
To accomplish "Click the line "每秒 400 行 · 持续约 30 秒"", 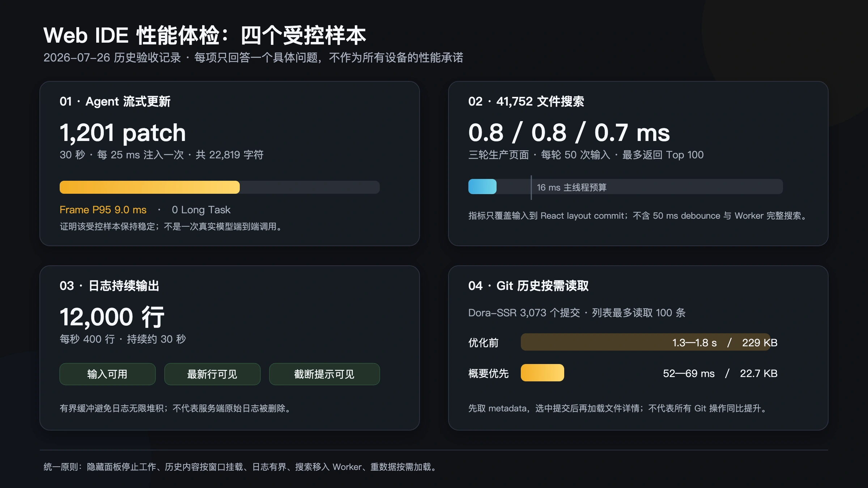I will click(x=123, y=339).
